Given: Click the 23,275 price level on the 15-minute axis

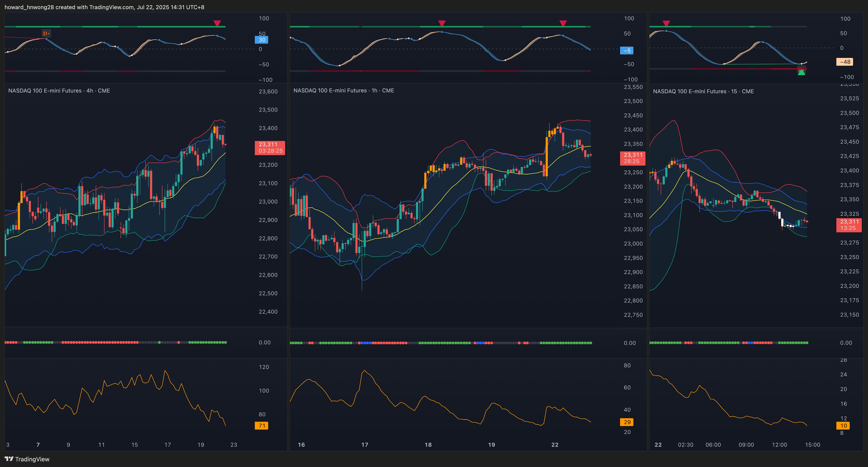Looking at the screenshot, I should pos(849,243).
